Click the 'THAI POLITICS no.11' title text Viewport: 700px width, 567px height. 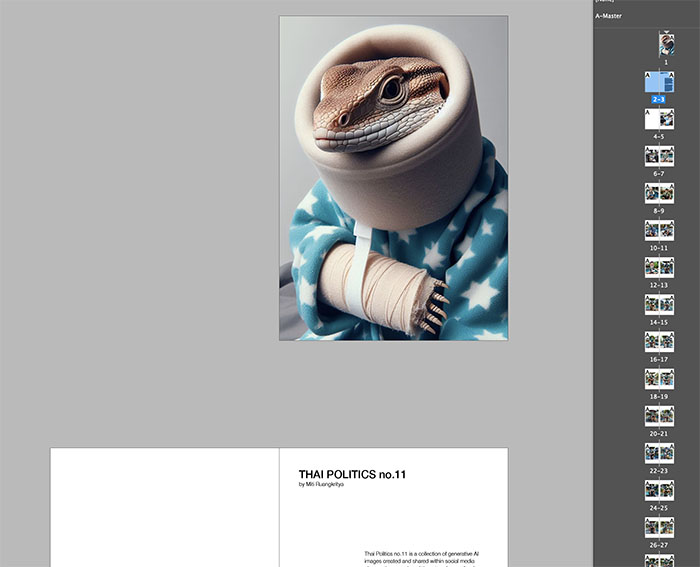point(352,474)
